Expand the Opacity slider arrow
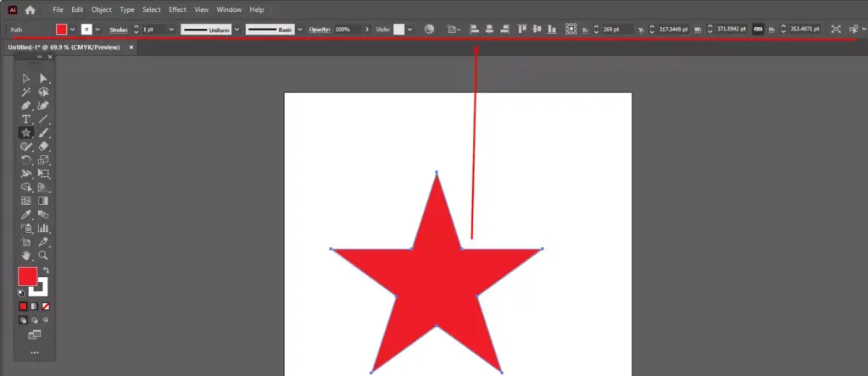 [x=366, y=30]
